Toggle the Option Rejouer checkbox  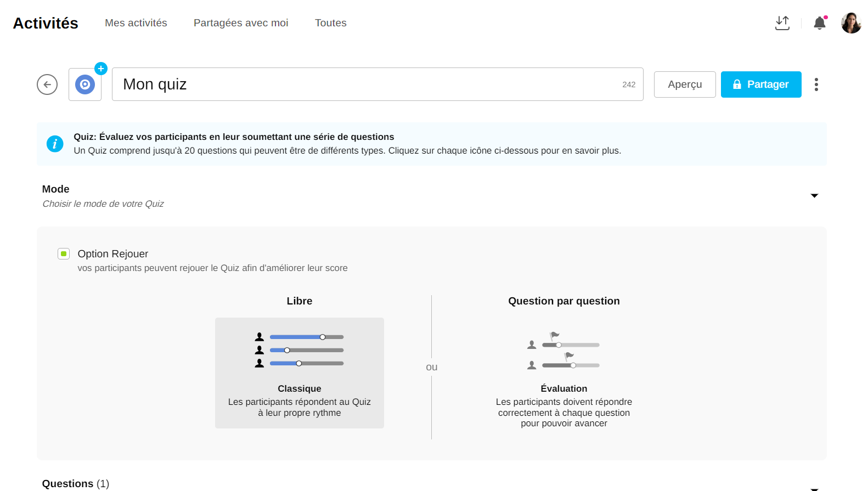(x=64, y=253)
